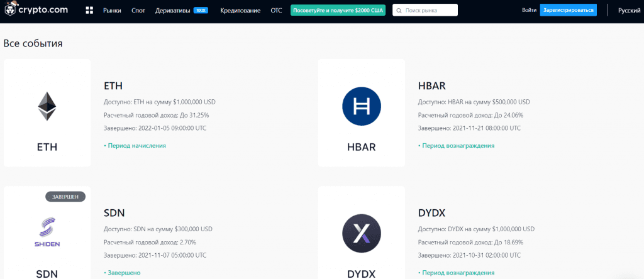Open the DYDX event title

coord(431,213)
